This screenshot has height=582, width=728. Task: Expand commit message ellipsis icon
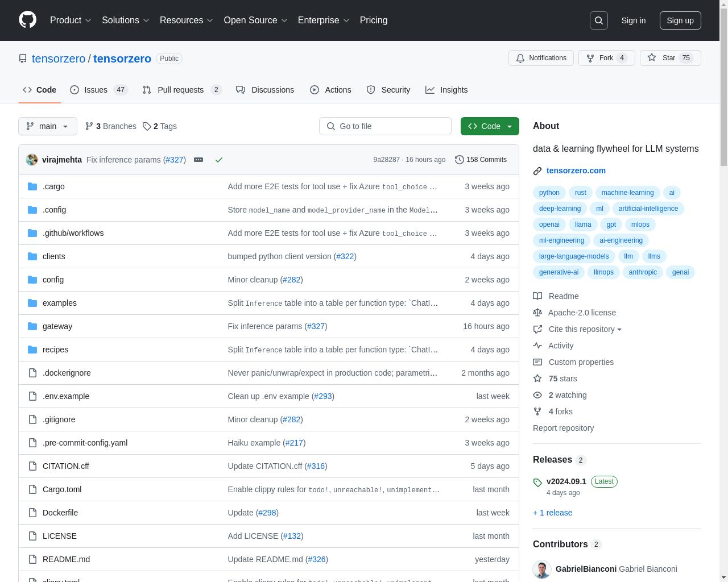coord(198,160)
